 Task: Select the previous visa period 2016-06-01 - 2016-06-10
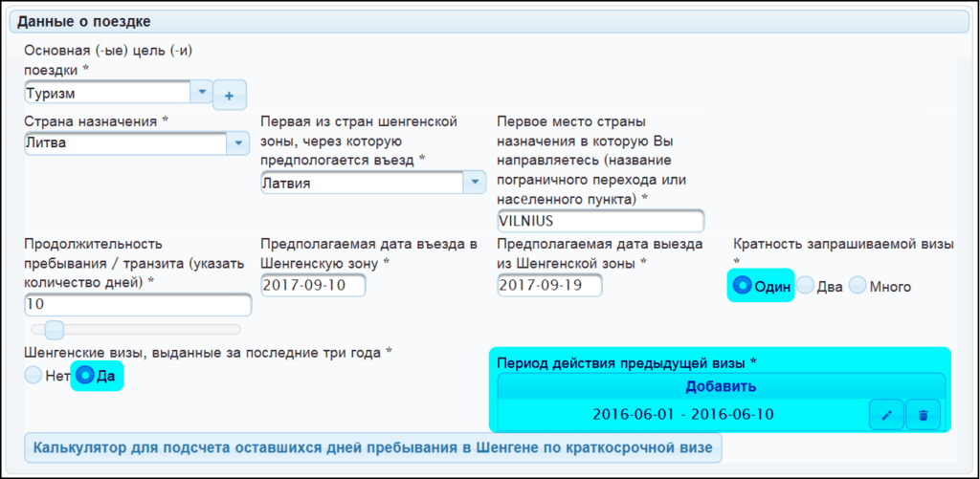coord(682,414)
